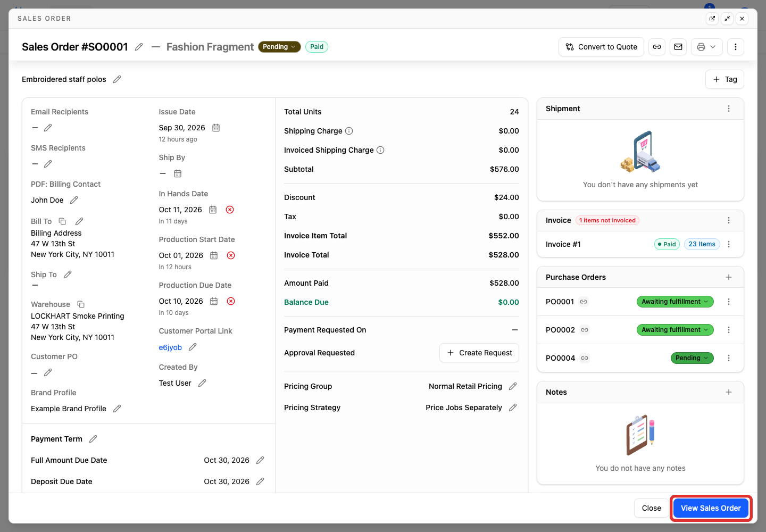
Task: Edit SMS Recipients pencil
Action: click(x=48, y=164)
